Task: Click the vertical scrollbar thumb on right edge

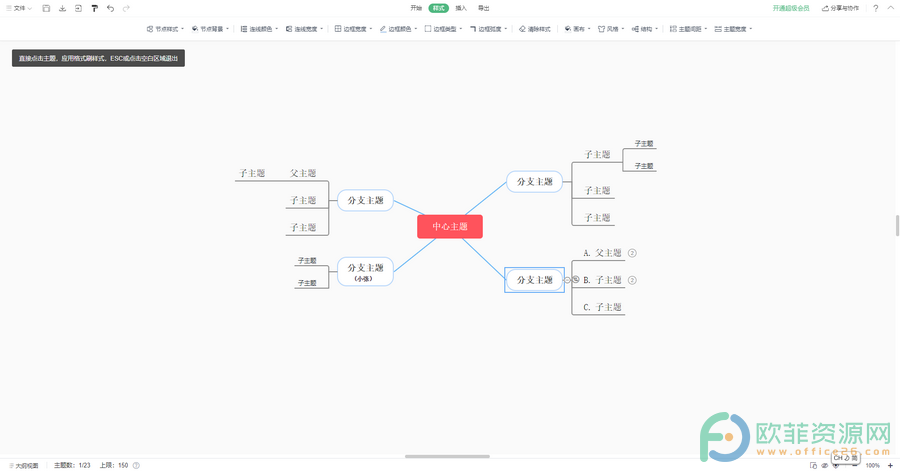Action: click(x=897, y=225)
